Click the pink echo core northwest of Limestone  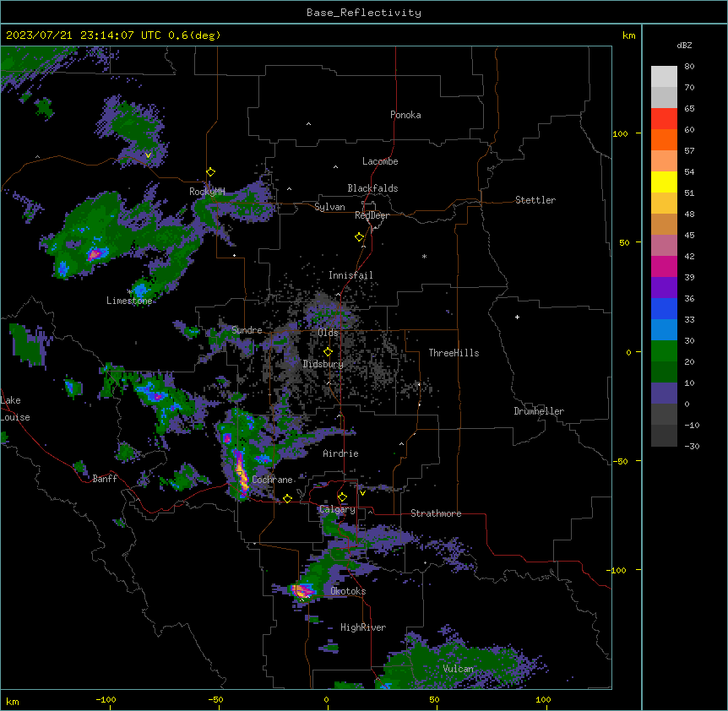[x=95, y=254]
